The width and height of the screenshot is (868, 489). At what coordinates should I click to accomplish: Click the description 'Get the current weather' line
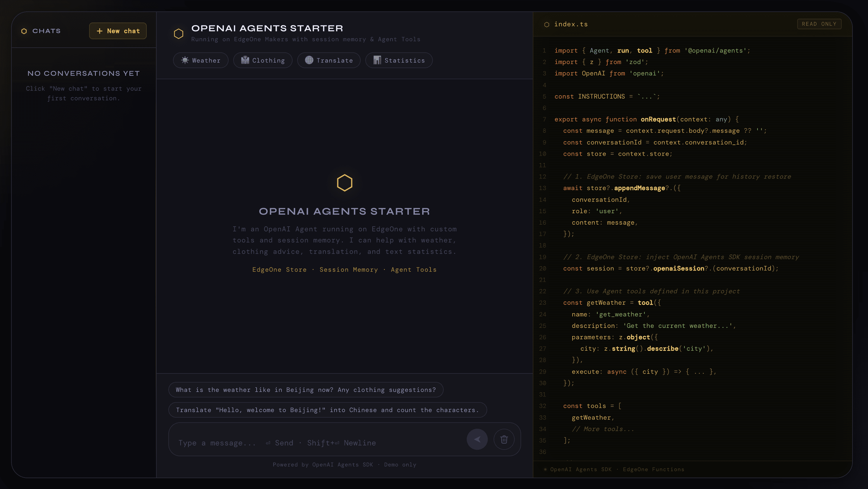654,326
